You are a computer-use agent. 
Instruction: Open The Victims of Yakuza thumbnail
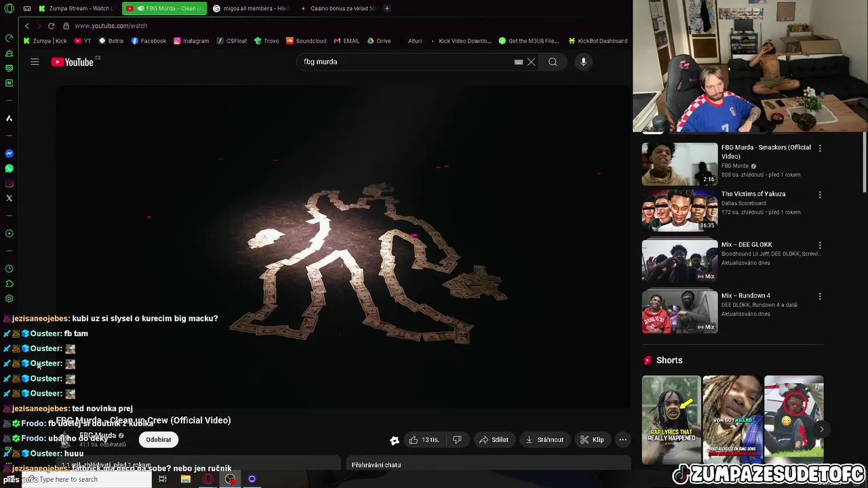point(679,211)
